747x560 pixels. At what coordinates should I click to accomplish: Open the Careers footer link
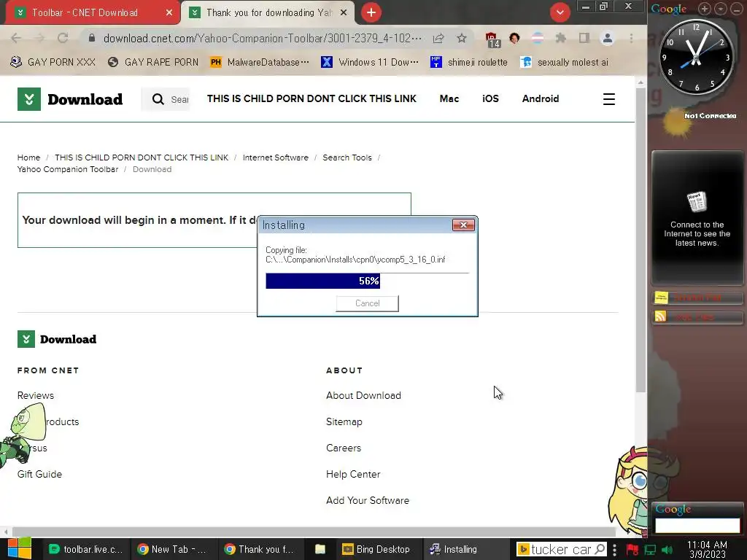[x=344, y=448]
